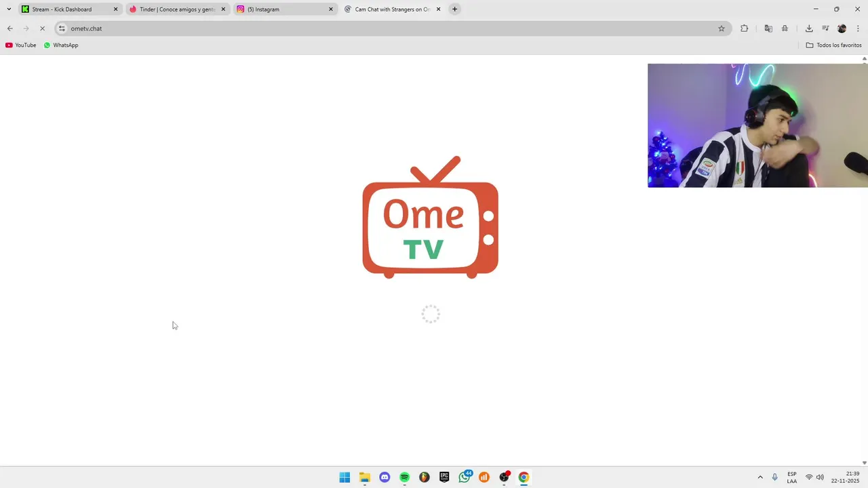Viewport: 868px width, 488px height.
Task: Open the Chrome profile avatar
Action: tap(842, 28)
